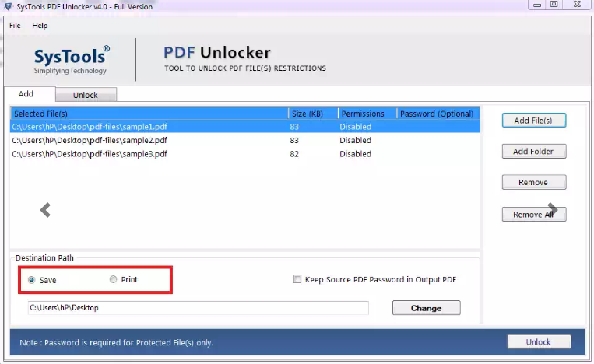Click the Unlock button in bottom bar

pyautogui.click(x=539, y=341)
